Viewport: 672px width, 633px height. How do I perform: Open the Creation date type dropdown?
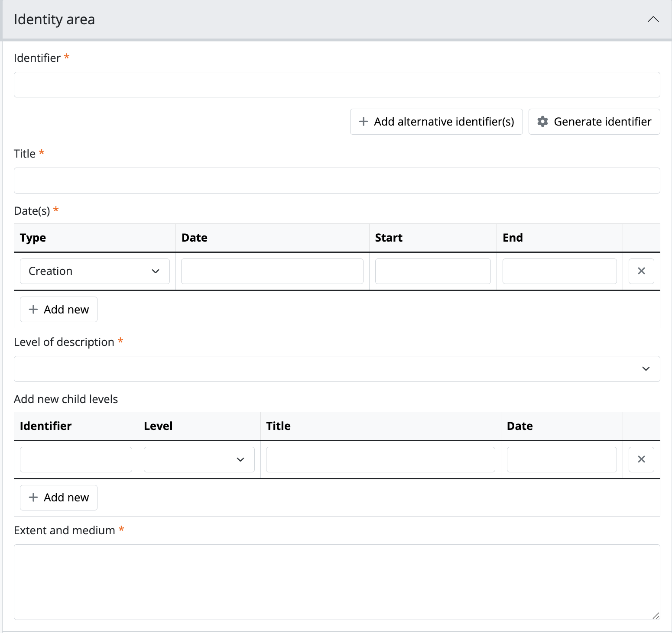pyautogui.click(x=94, y=271)
